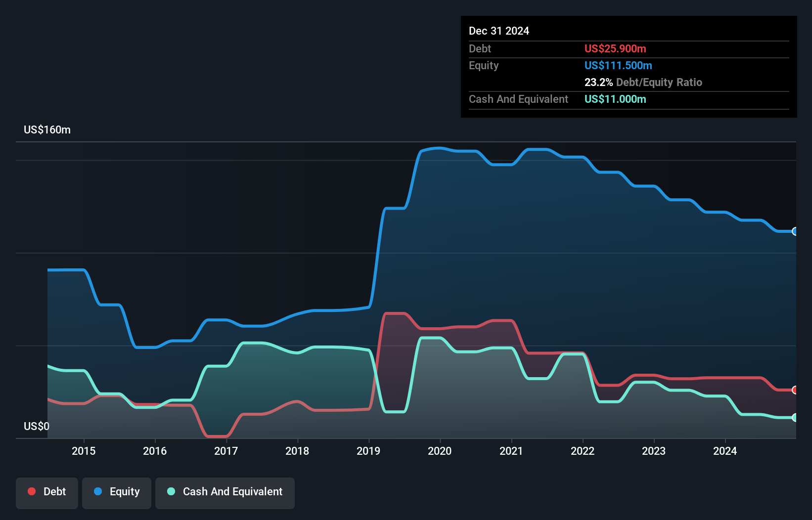This screenshot has height=520, width=812.
Task: Toggle the Equity series legend button
Action: 117,493
